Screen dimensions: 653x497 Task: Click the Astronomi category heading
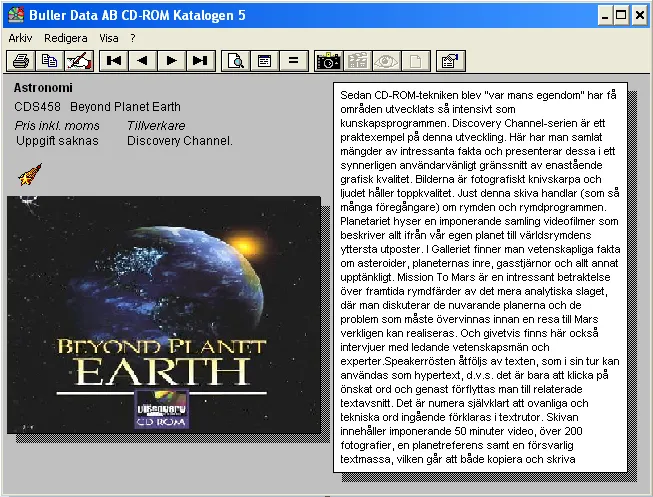click(x=43, y=88)
